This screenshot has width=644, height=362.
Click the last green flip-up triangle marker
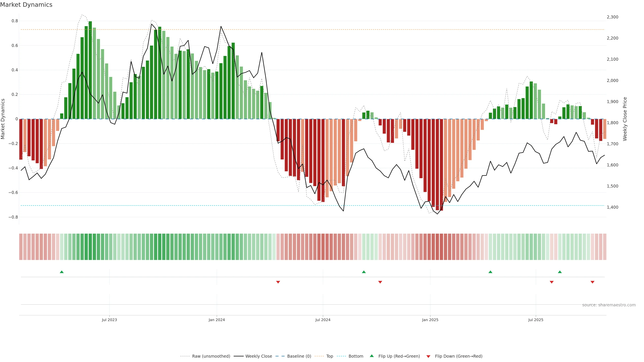[560, 272]
